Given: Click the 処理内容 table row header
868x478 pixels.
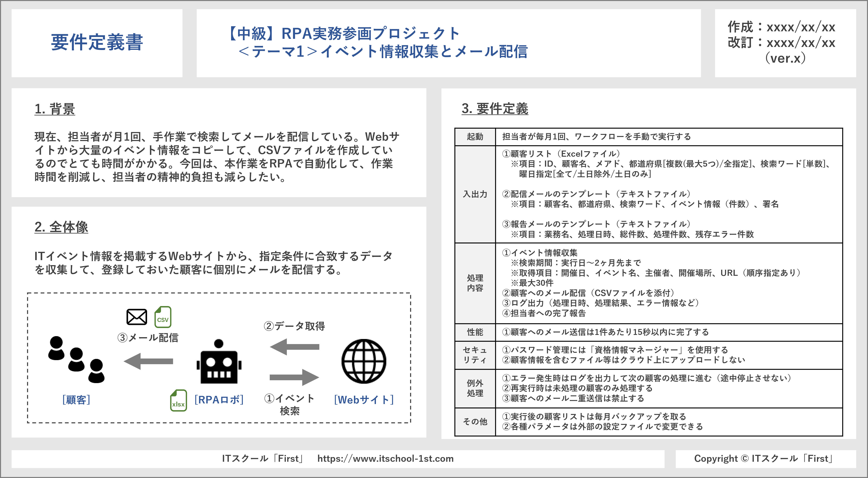Looking at the screenshot, I should click(x=475, y=283).
